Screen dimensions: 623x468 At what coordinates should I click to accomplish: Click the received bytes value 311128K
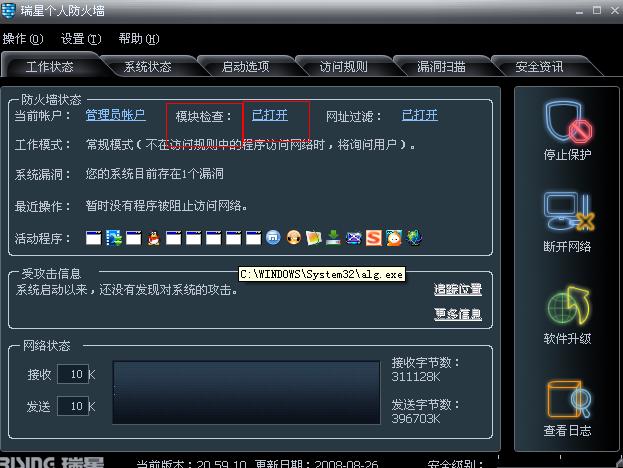click(x=416, y=377)
